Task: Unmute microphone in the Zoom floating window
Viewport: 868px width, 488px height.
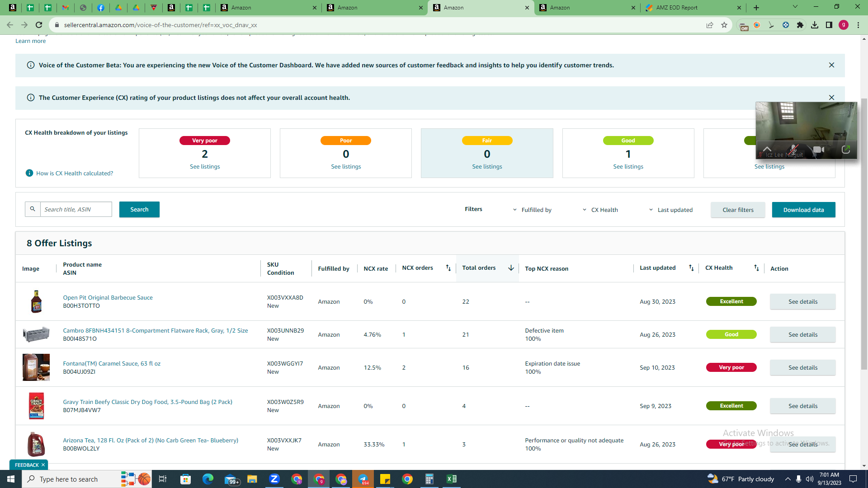Action: click(793, 150)
